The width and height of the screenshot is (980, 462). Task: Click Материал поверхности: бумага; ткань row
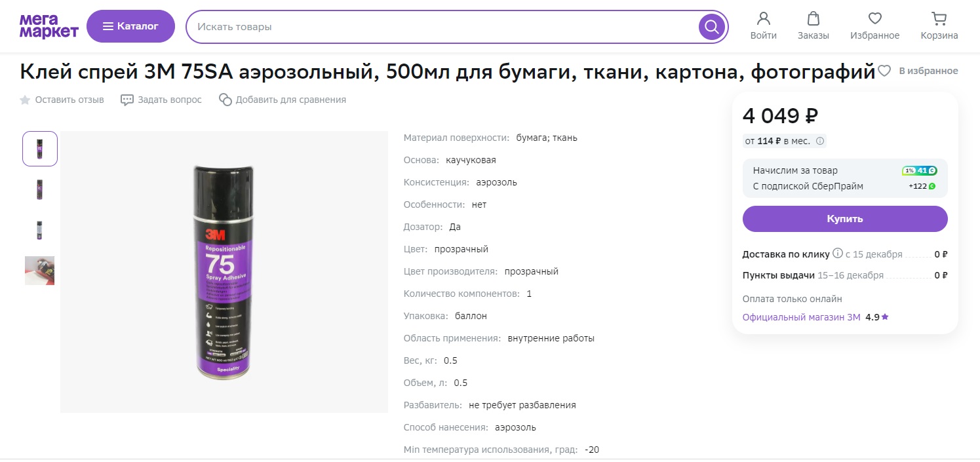click(x=490, y=138)
